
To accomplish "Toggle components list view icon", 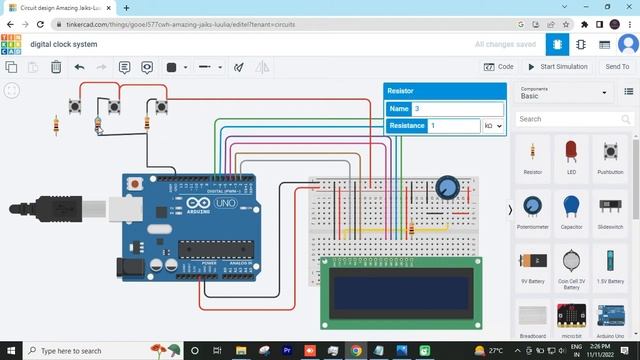I will [x=629, y=91].
